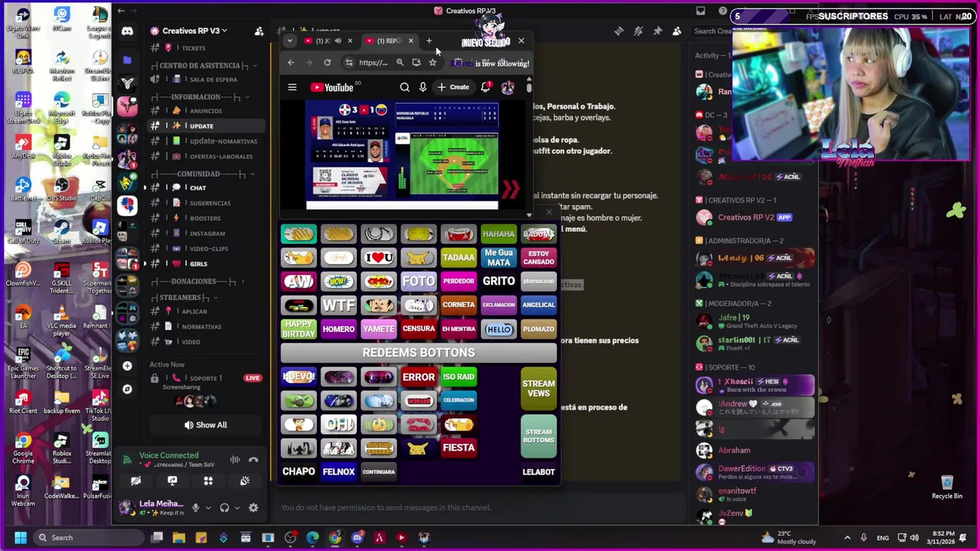
Task: Click the YouTube Create button
Action: [453, 87]
